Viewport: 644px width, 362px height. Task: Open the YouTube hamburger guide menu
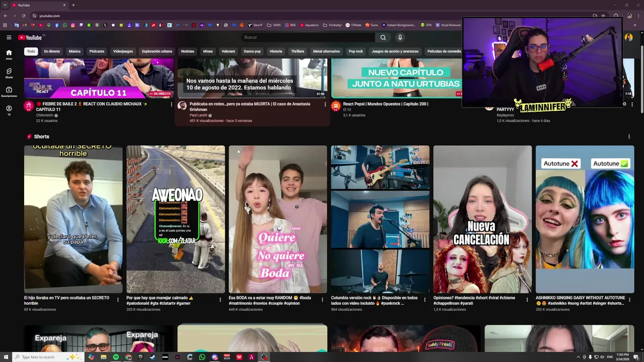tap(9, 37)
